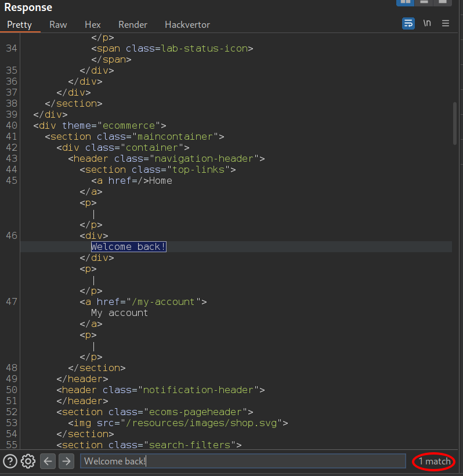The image size is (463, 476).
Task: Open the response hamburger options menu
Action: [x=446, y=24]
